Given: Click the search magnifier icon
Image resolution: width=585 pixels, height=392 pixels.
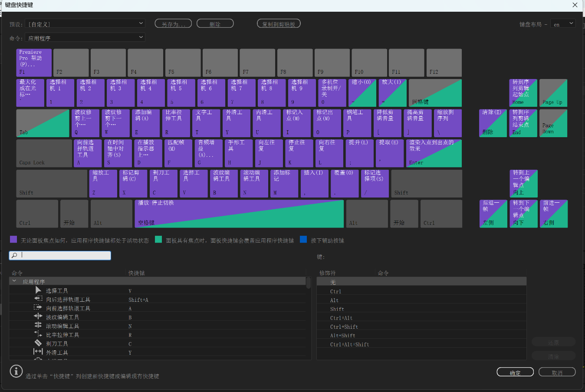Looking at the screenshot, I should coord(14,256).
